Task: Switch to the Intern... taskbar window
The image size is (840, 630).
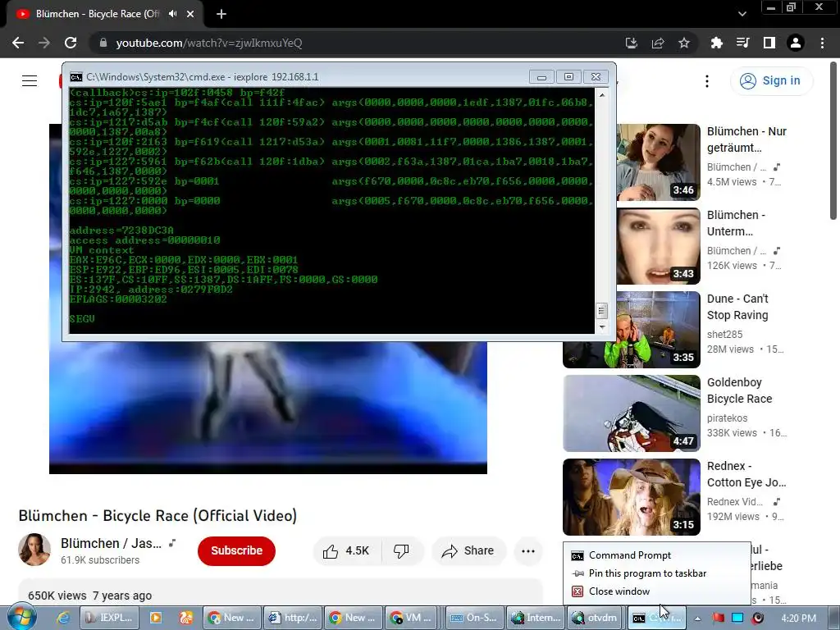Action: [x=536, y=618]
